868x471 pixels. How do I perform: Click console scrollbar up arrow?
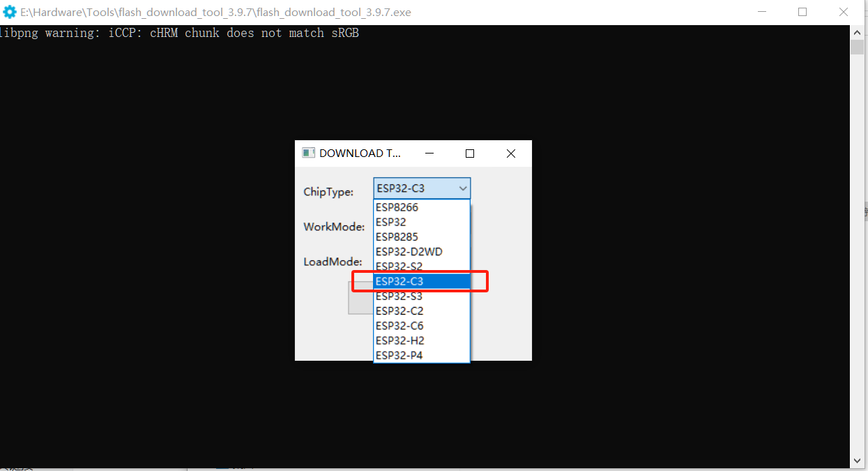tap(857, 32)
